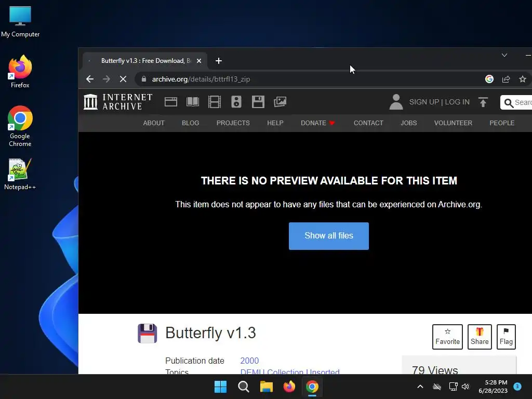Select the Google Chrome desktop shortcut
This screenshot has width=532, height=399.
(x=20, y=126)
